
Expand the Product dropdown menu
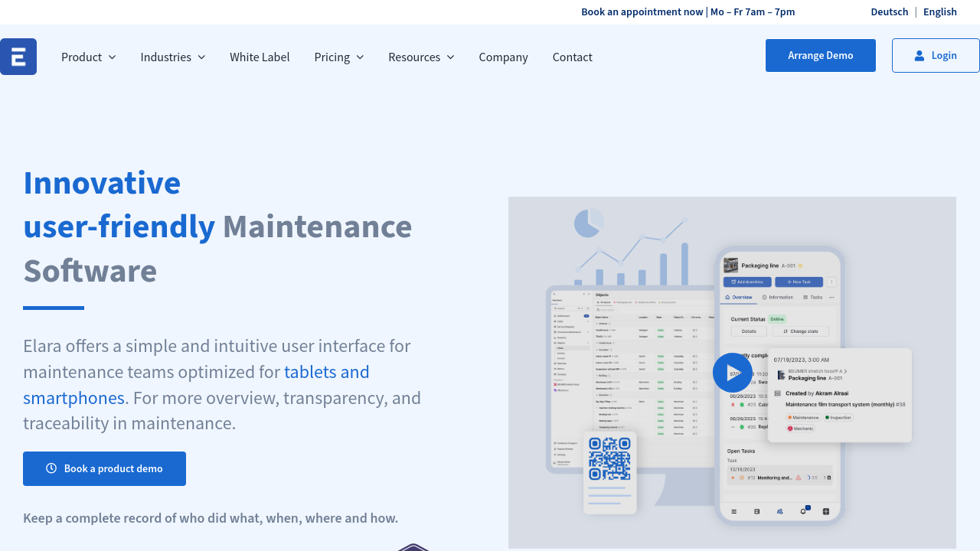tap(88, 57)
